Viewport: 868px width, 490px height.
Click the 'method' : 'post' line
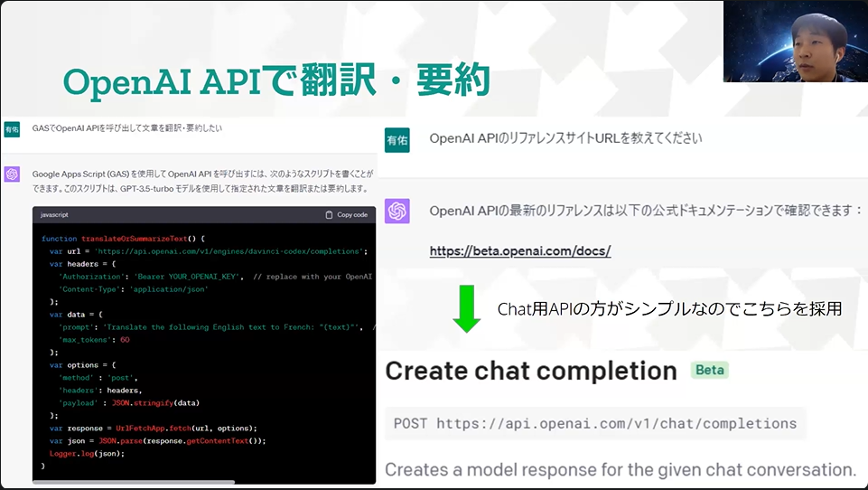[98, 378]
